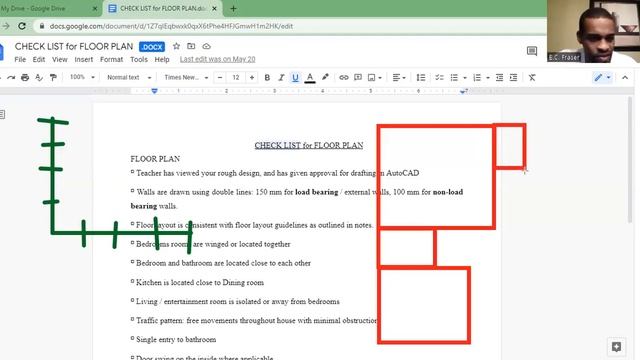Open the editing mode pencil dropdown
Viewport: 640px width, 360px height.
click(602, 78)
